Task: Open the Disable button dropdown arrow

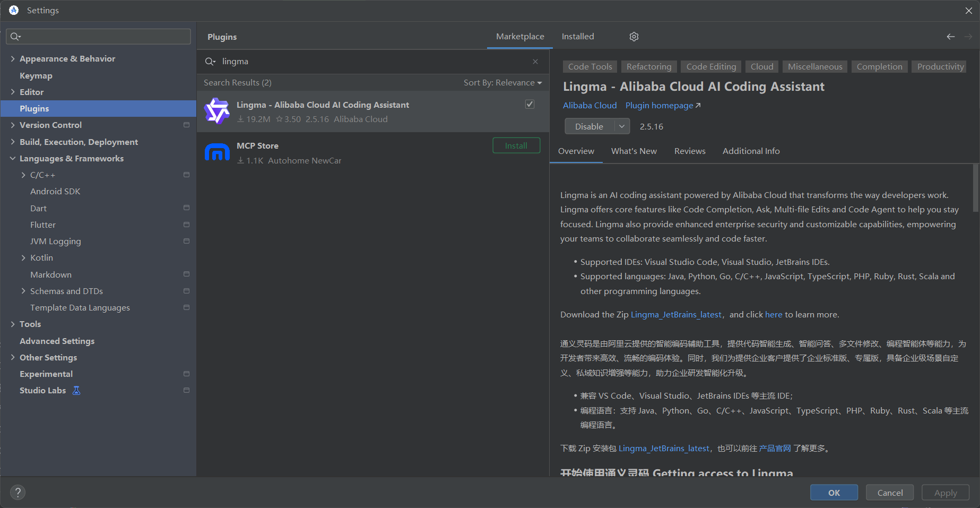Action: [x=622, y=127]
